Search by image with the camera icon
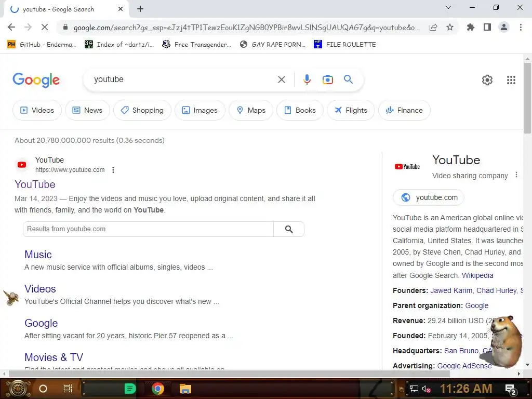 [x=327, y=79]
